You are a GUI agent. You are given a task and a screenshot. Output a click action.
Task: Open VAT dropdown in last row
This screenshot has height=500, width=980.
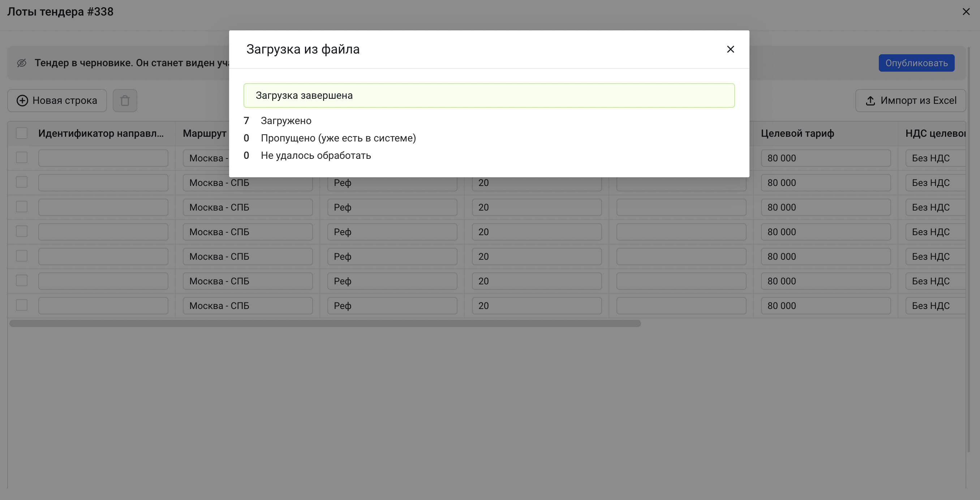point(935,306)
